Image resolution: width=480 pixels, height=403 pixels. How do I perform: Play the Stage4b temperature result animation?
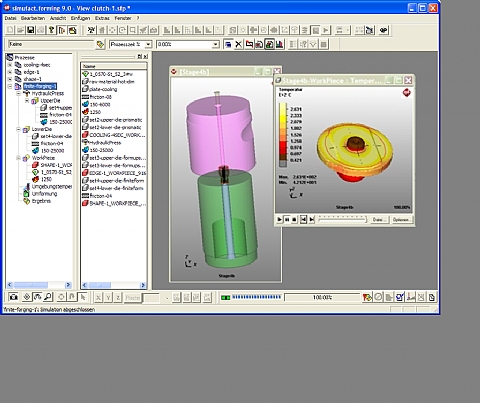coord(279,219)
